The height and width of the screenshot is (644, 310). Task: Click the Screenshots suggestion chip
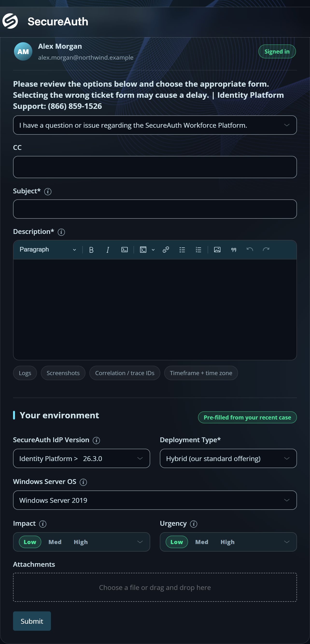coord(63,373)
